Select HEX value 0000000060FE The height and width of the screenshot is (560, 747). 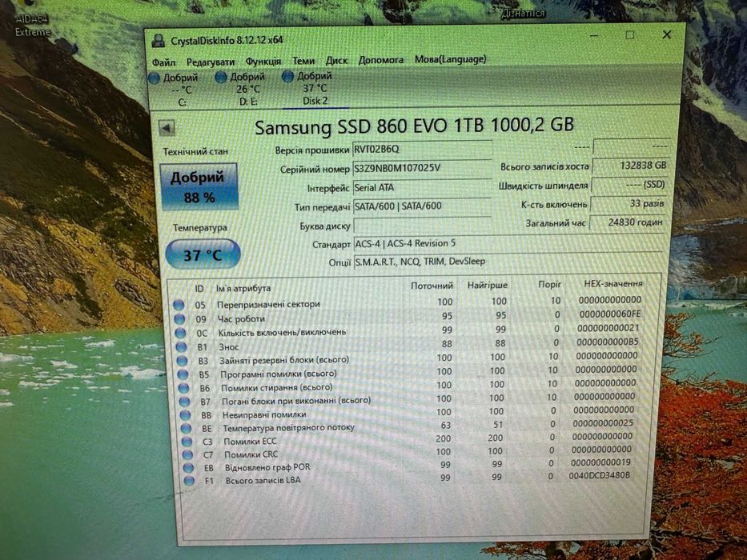pyautogui.click(x=610, y=314)
